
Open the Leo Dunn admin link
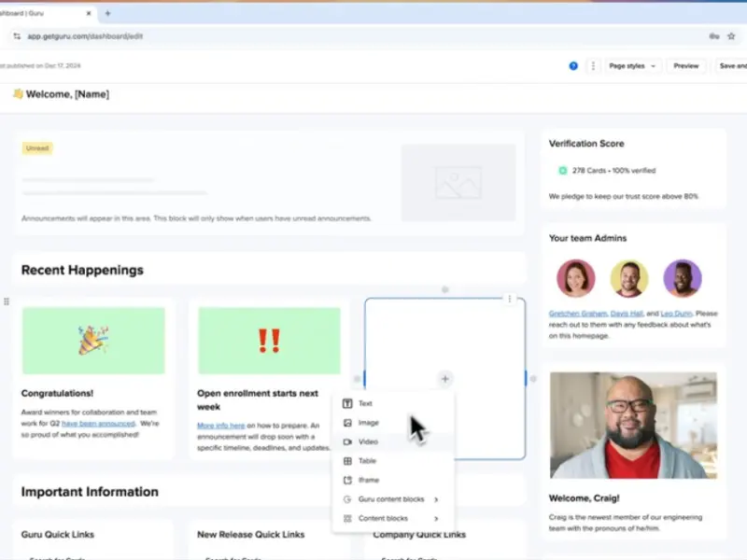(x=676, y=314)
